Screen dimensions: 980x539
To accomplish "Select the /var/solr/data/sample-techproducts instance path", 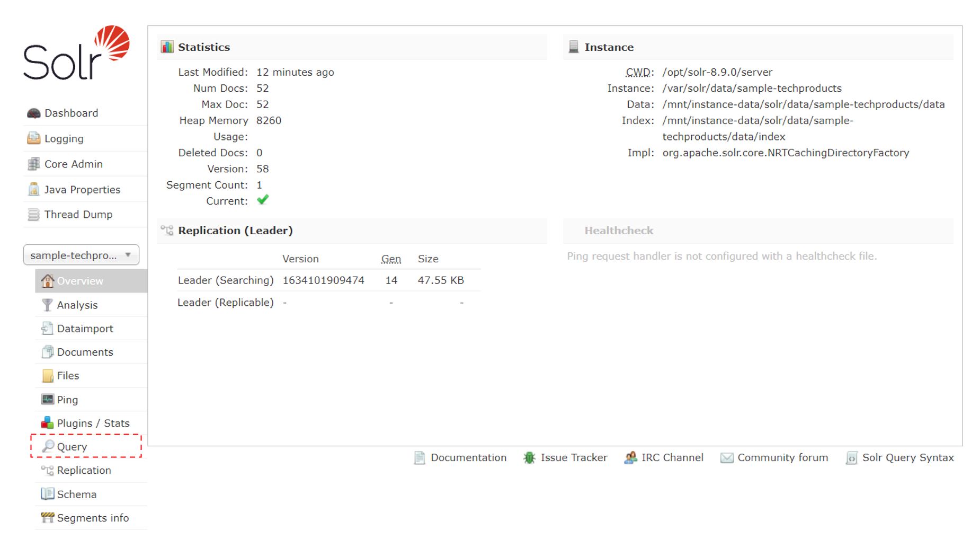I will tap(752, 89).
